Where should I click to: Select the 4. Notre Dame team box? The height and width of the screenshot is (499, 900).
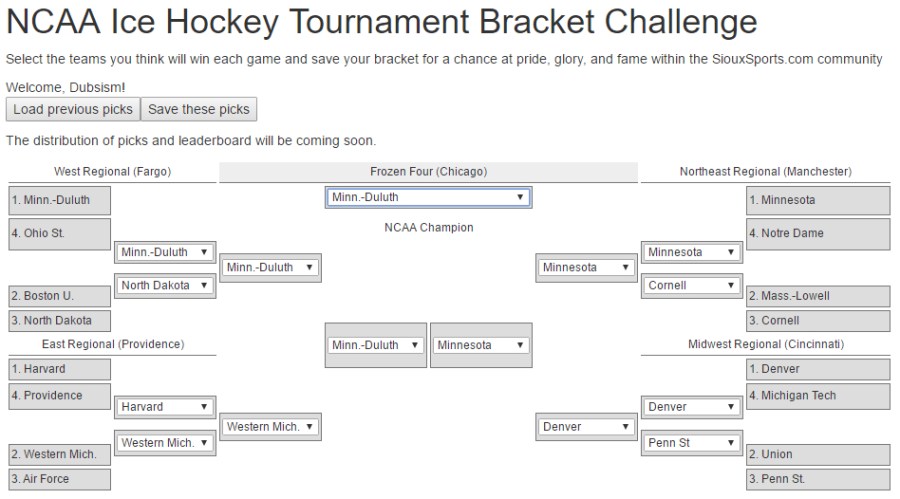tap(818, 233)
